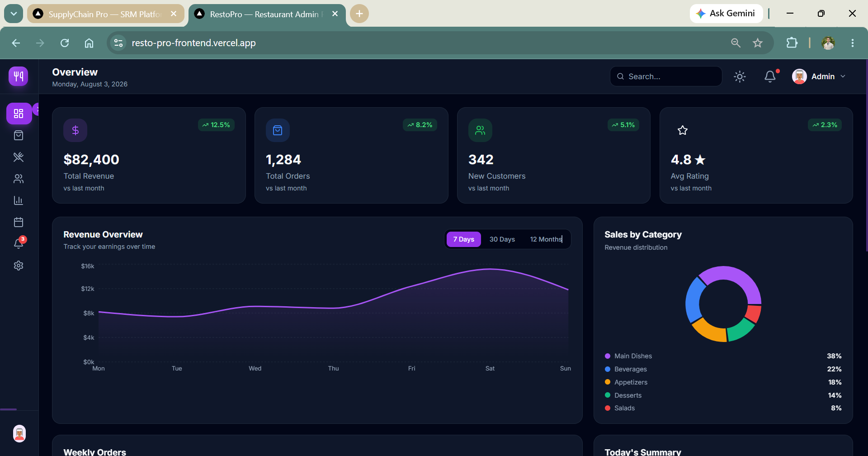
Task: Open the Reservations calendar sidebar icon
Action: 19,222
